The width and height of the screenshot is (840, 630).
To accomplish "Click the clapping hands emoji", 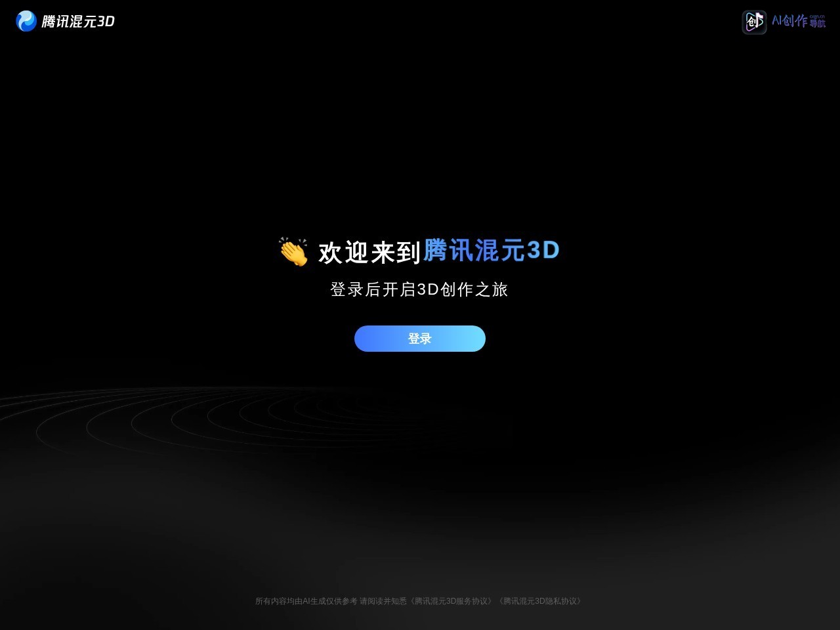I will pyautogui.click(x=293, y=252).
